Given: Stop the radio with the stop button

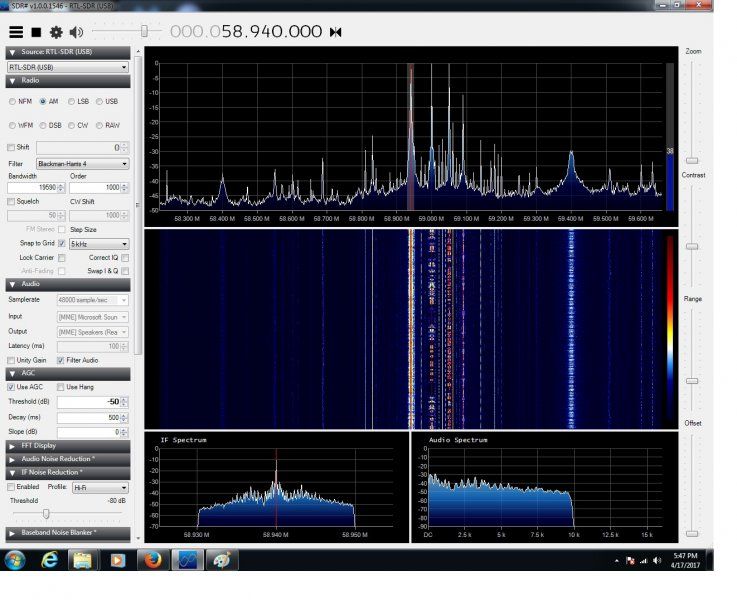Looking at the screenshot, I should (36, 32).
